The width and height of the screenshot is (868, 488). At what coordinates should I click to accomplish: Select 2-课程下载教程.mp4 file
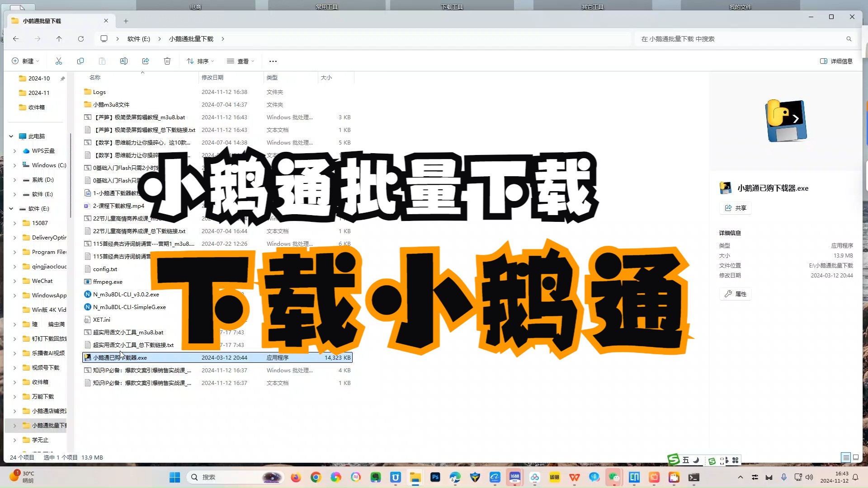(118, 206)
